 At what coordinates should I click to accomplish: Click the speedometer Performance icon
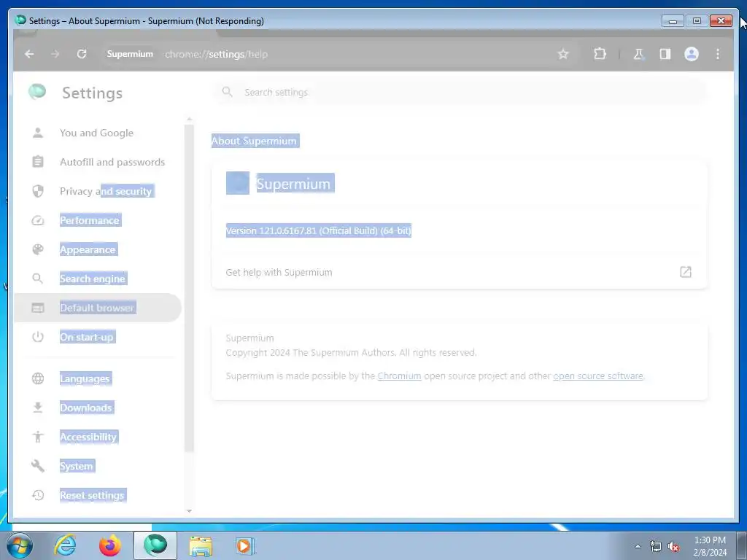click(38, 220)
